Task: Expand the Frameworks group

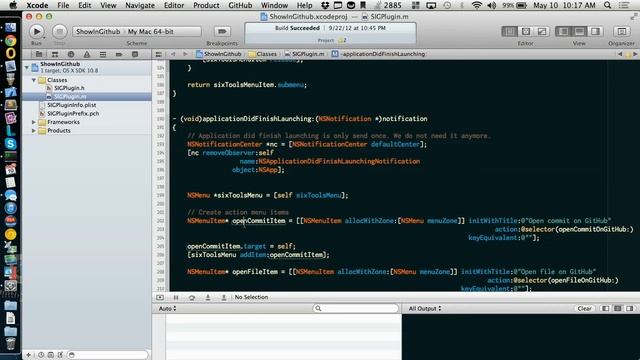Action: click(x=34, y=122)
